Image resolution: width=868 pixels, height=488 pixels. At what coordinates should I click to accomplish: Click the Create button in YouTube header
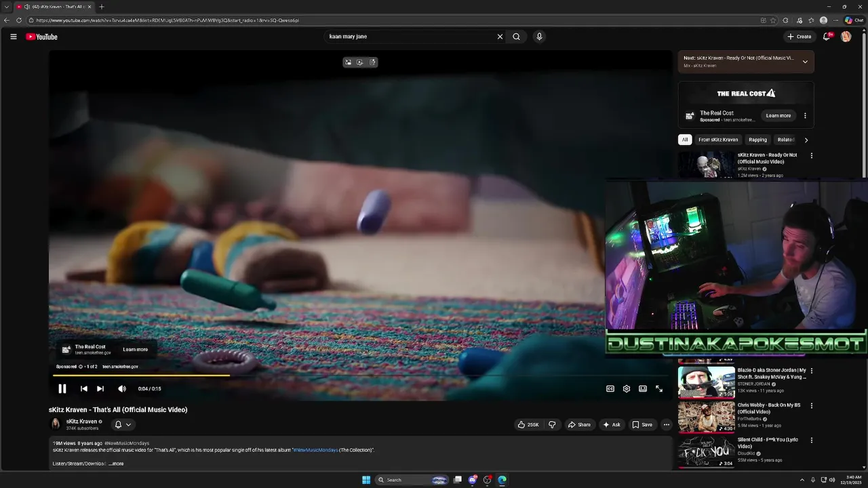(800, 37)
